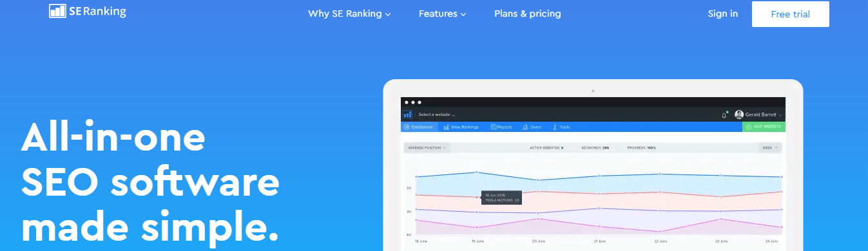
Task: Open the Tools tab
Action: pyautogui.click(x=561, y=127)
